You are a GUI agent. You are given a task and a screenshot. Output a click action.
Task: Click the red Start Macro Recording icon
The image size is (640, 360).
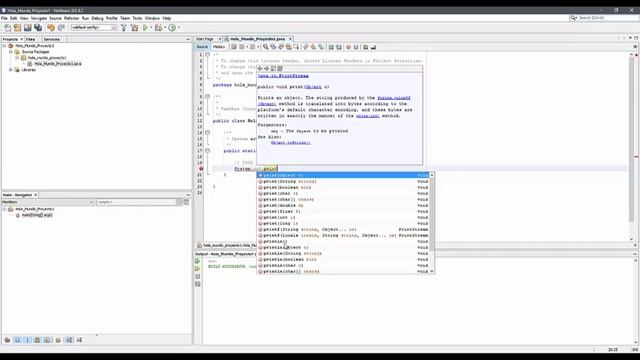(x=348, y=47)
